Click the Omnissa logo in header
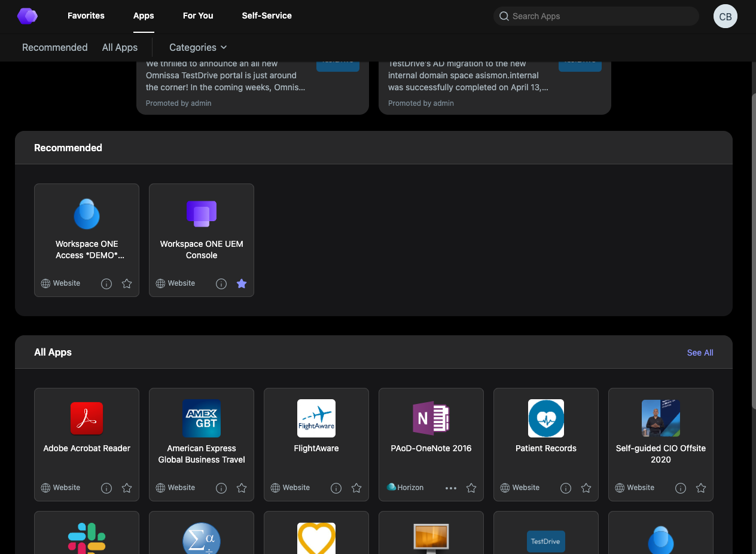The image size is (756, 554). point(28,16)
